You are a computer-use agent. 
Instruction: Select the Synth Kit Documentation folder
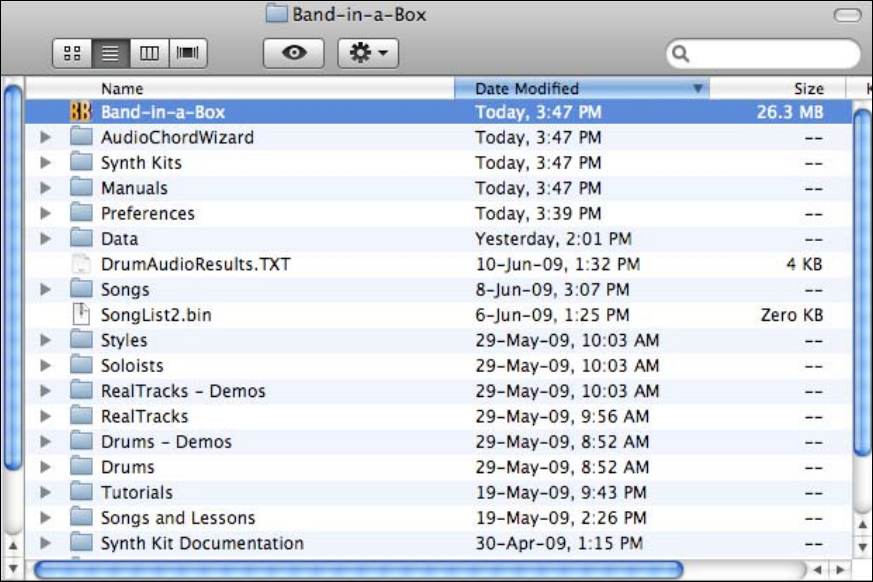pos(201,543)
